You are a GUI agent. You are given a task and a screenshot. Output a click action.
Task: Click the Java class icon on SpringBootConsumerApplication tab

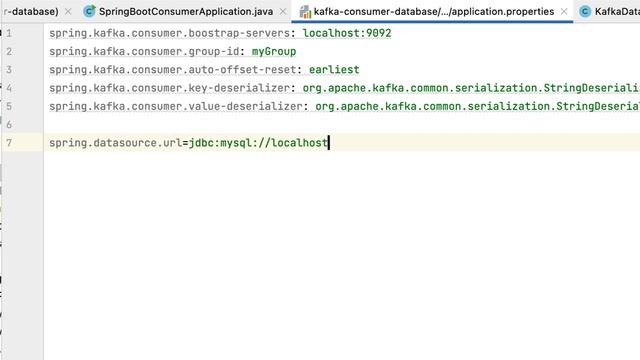89,11
